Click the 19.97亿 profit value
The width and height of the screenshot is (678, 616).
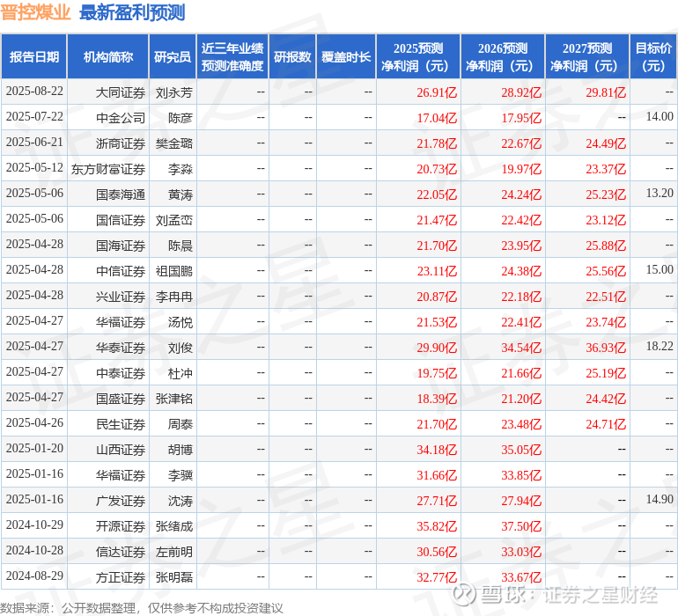pos(521,169)
